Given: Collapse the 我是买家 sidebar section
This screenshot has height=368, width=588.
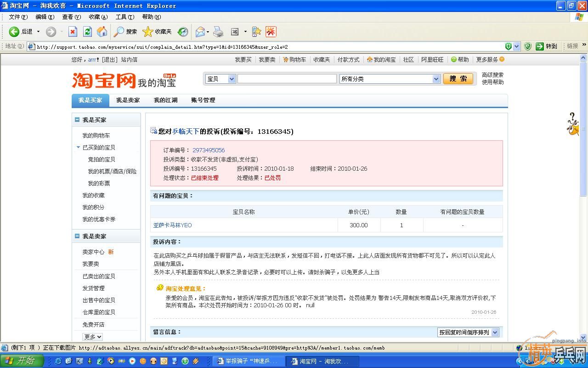Looking at the screenshot, I should click(77, 120).
